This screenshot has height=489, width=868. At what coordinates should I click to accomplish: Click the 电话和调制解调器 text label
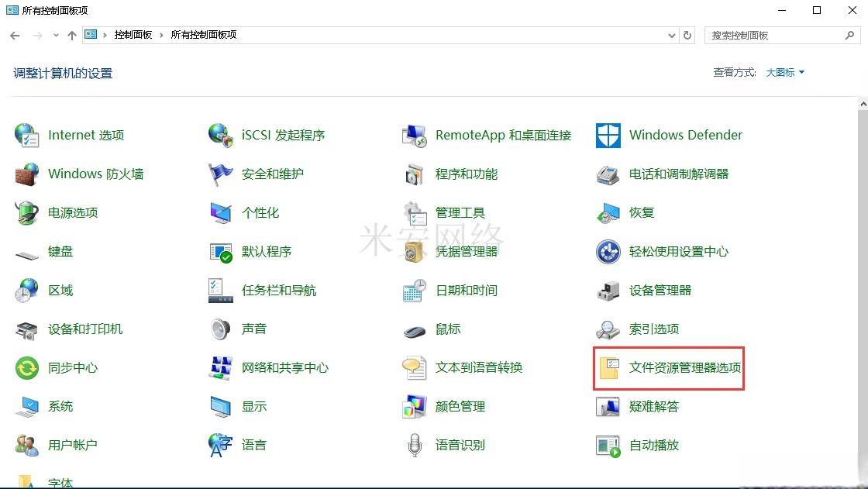679,174
